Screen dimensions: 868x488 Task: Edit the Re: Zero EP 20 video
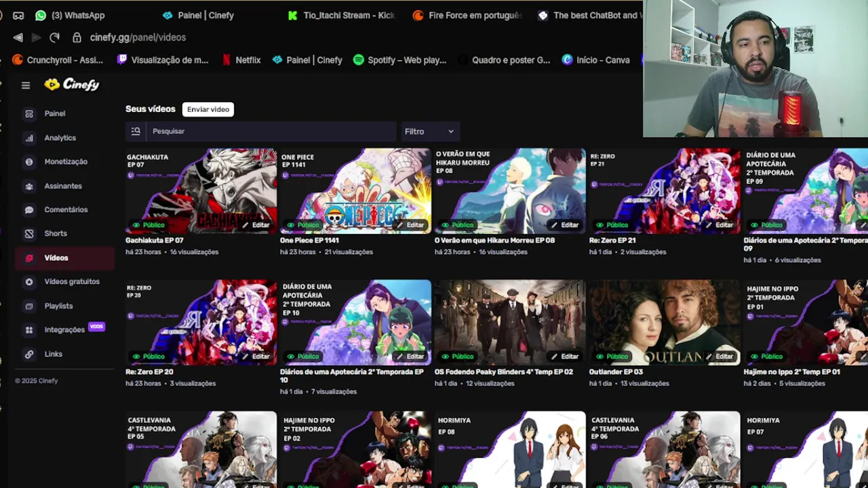tap(256, 357)
